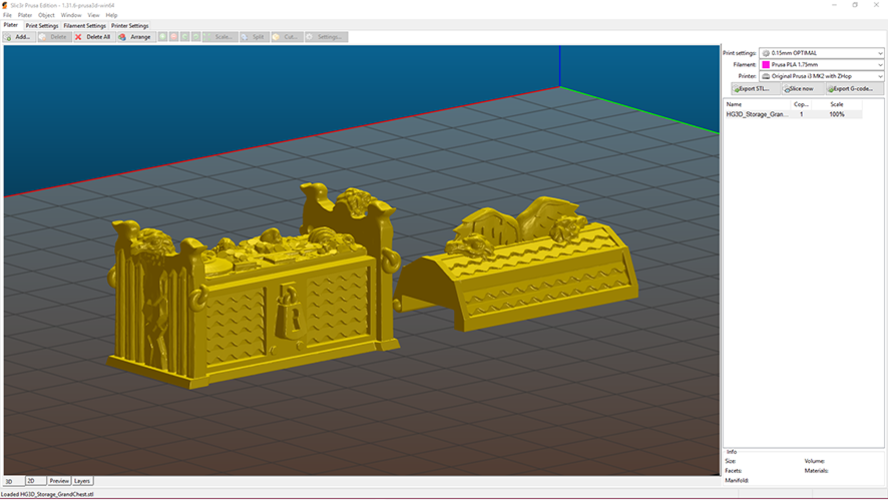This screenshot has width=888, height=500.
Task: Click the Cop... column header
Action: point(801,104)
